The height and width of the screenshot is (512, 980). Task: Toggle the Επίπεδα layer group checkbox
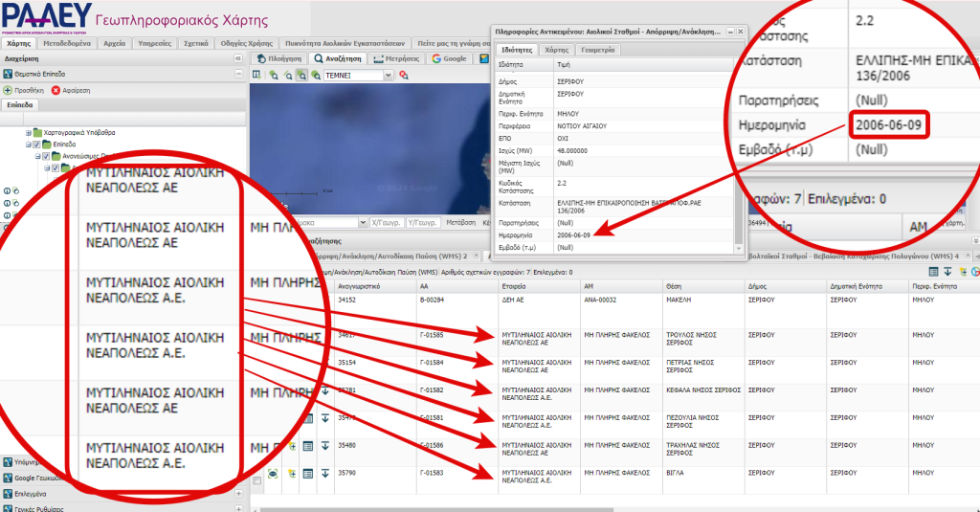click(x=36, y=145)
